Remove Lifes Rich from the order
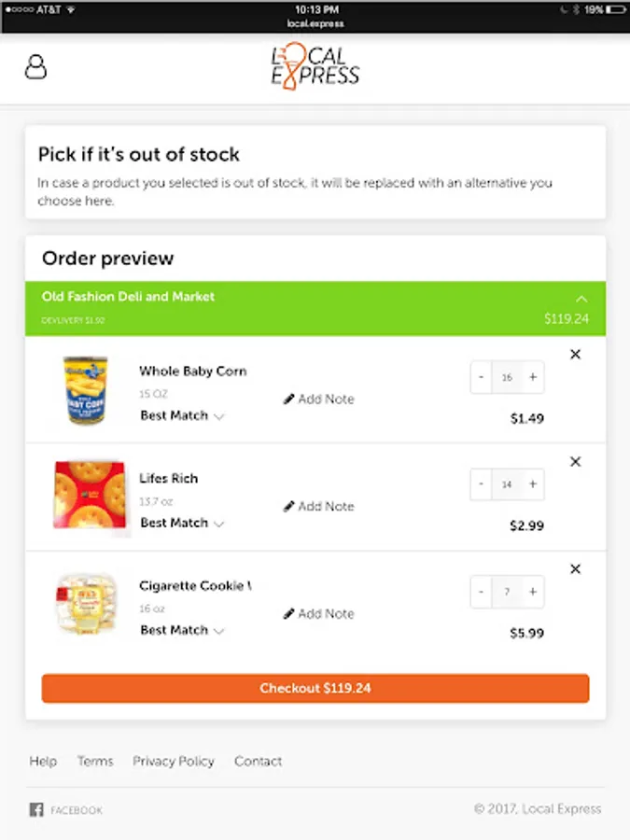This screenshot has height=840, width=630. 575,462
